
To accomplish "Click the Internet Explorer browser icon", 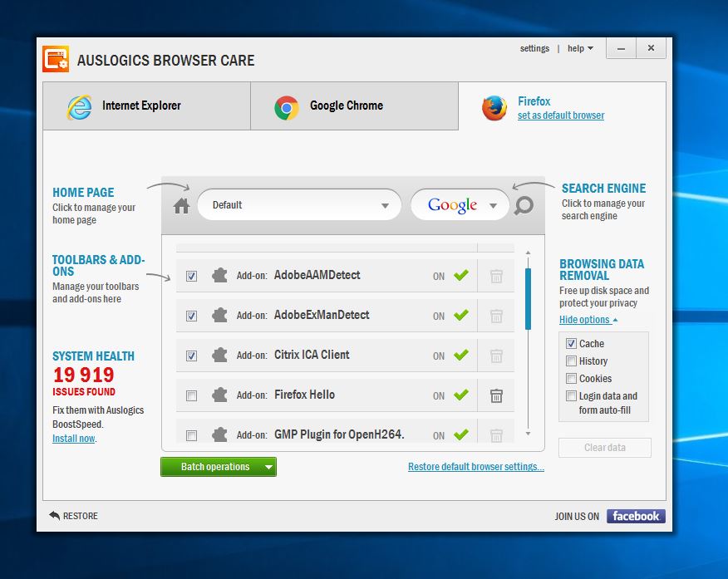I will [80, 106].
